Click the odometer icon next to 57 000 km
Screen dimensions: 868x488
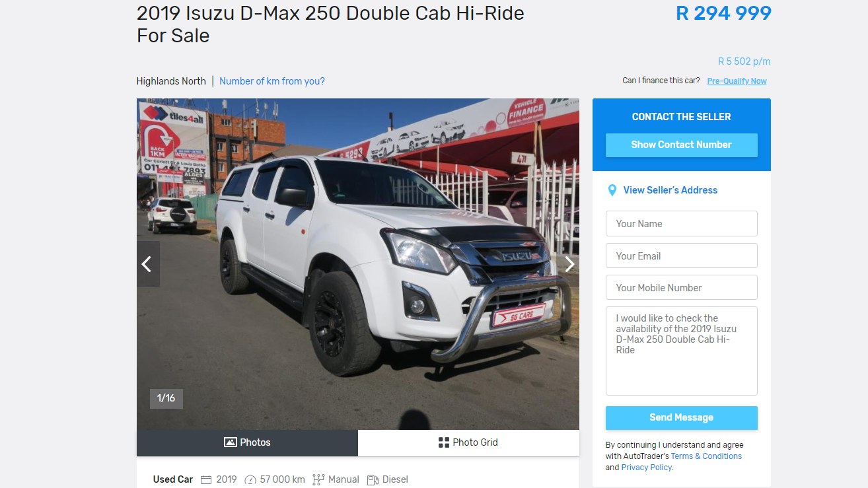tap(250, 480)
